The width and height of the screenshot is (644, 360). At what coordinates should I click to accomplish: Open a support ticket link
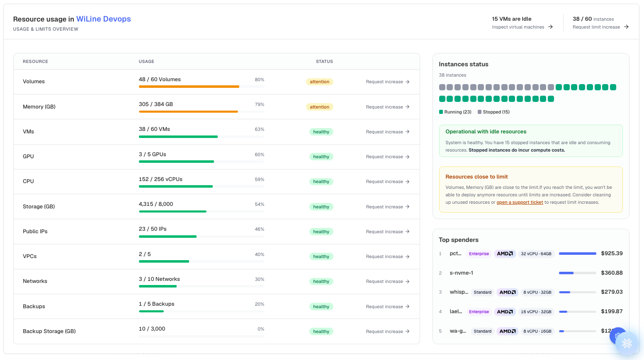tap(520, 202)
